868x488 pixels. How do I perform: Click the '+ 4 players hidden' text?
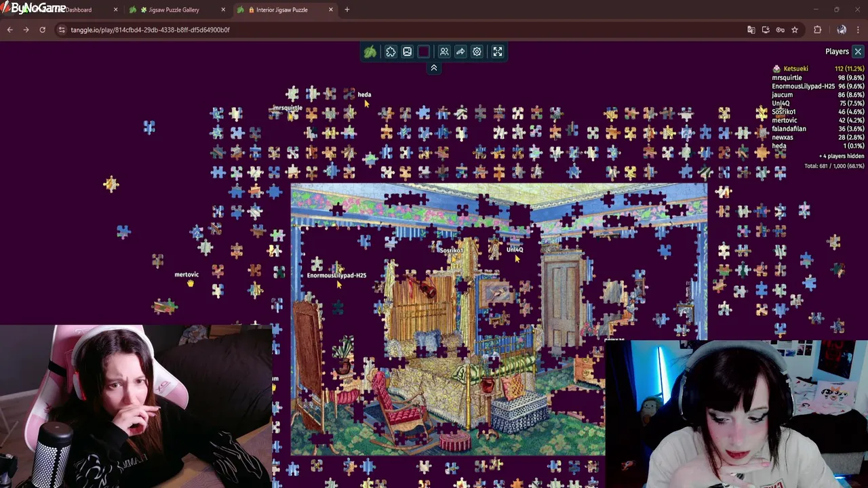[x=842, y=157]
